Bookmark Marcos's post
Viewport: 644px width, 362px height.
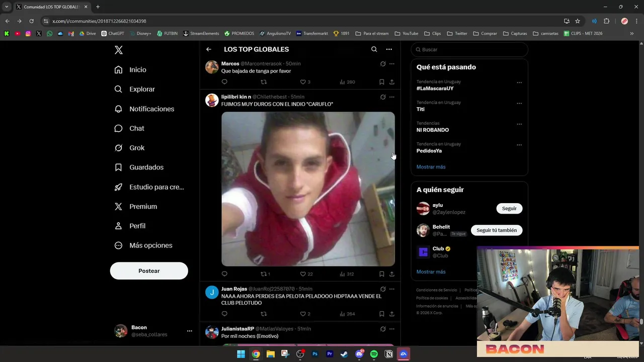click(382, 82)
